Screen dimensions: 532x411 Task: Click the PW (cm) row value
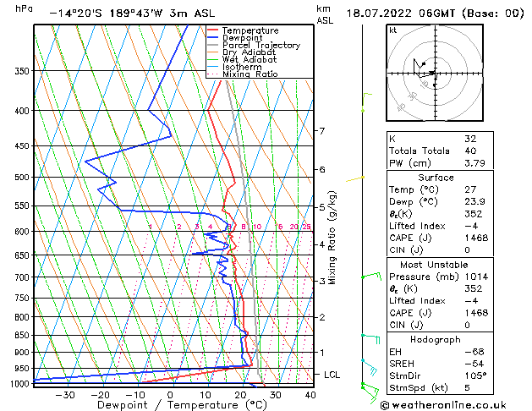tap(474, 163)
